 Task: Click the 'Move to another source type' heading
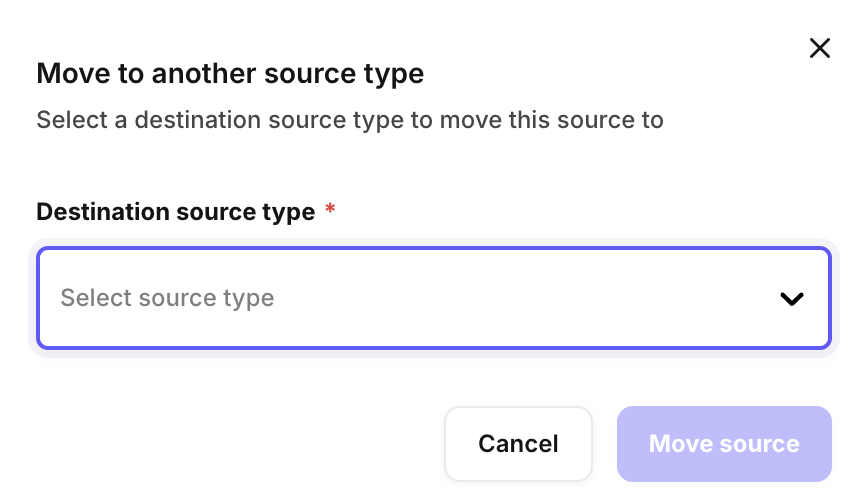point(230,73)
